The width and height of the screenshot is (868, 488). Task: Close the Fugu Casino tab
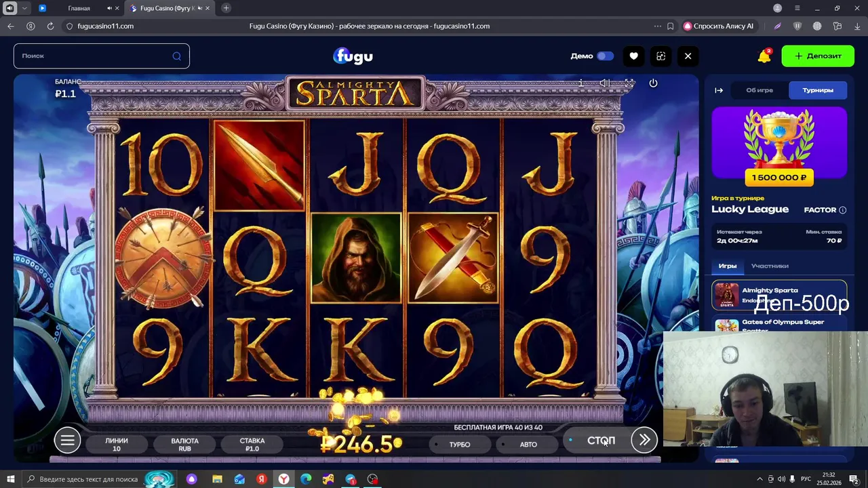(209, 8)
